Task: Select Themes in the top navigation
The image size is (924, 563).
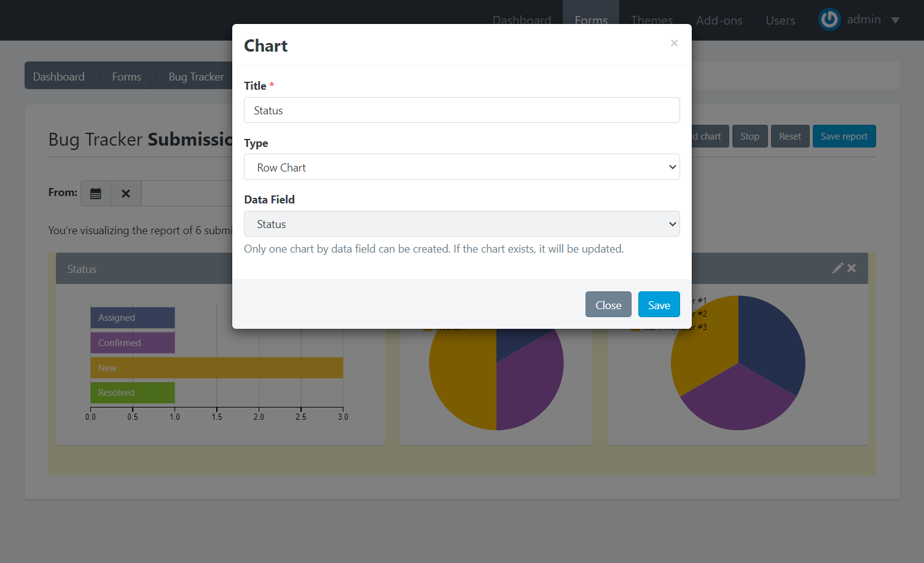Action: tap(652, 20)
